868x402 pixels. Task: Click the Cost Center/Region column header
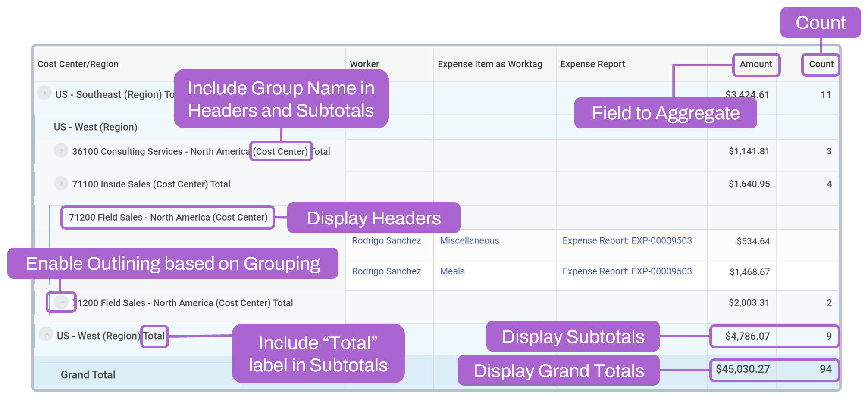(78, 64)
